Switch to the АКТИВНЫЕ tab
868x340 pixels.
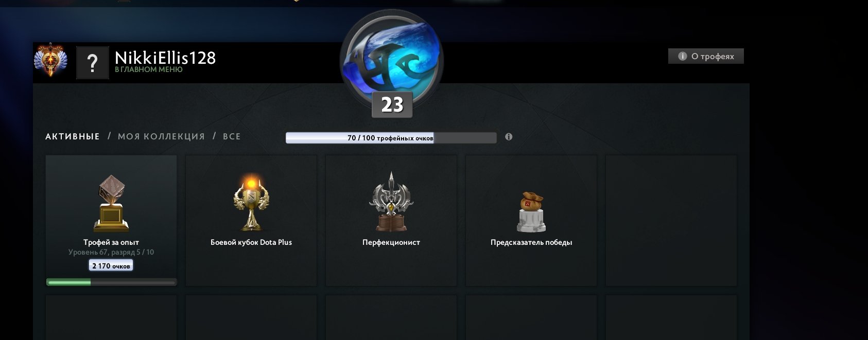[x=73, y=137]
